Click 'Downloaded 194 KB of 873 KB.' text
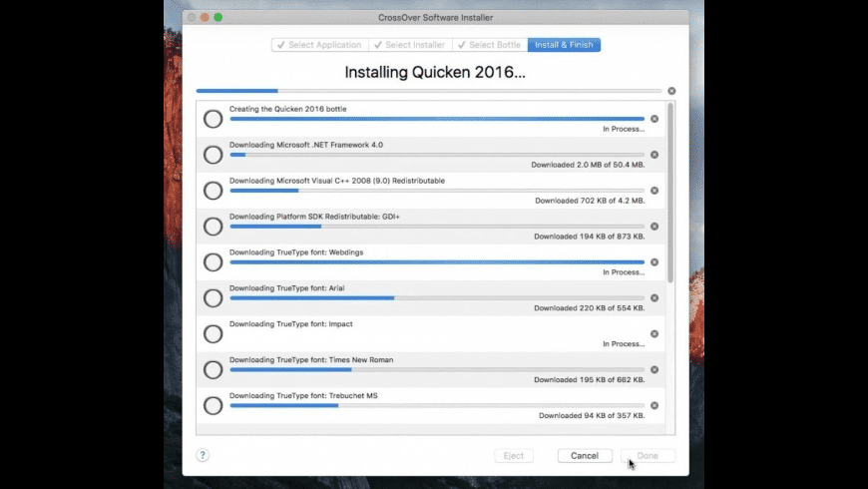This screenshot has height=489, width=868. (589, 237)
